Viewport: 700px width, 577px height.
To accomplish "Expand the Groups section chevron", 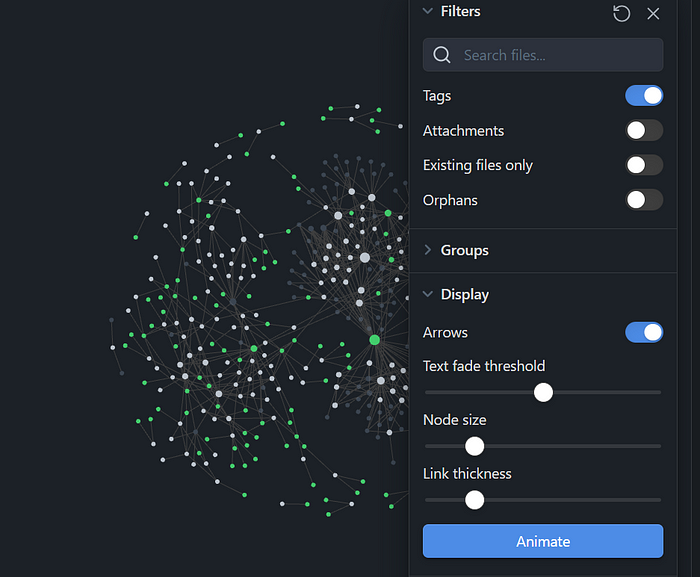I will point(428,250).
